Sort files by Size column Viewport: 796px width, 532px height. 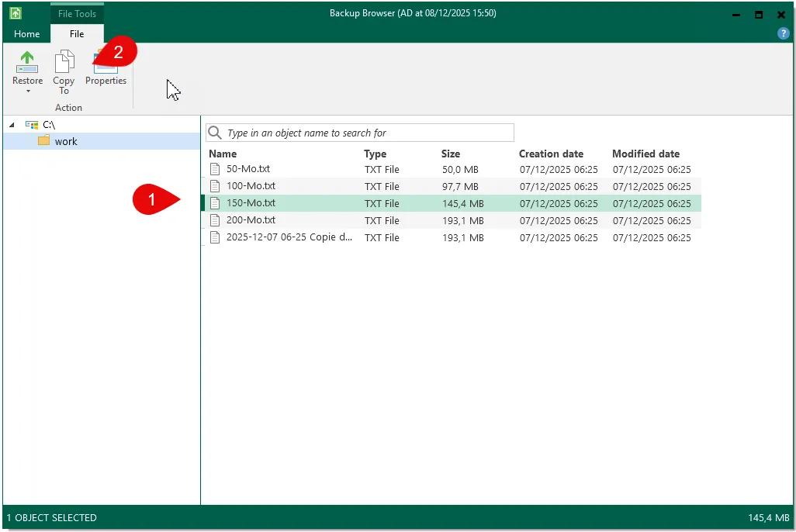click(451, 154)
